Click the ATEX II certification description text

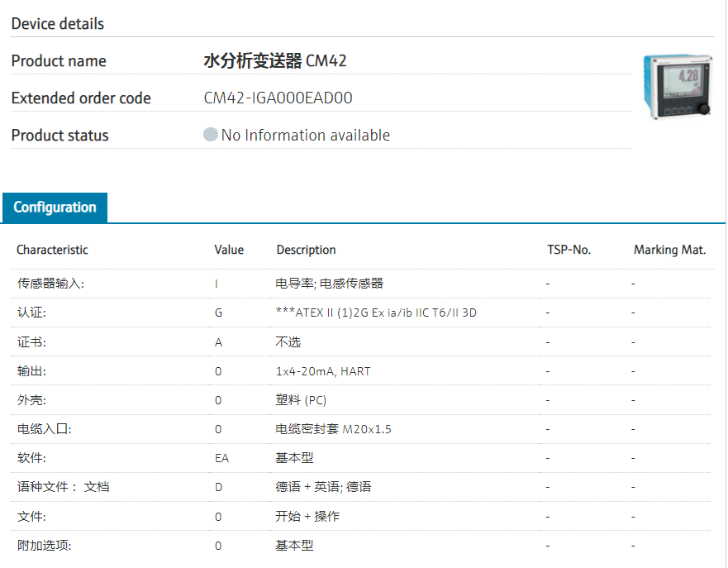(x=376, y=313)
